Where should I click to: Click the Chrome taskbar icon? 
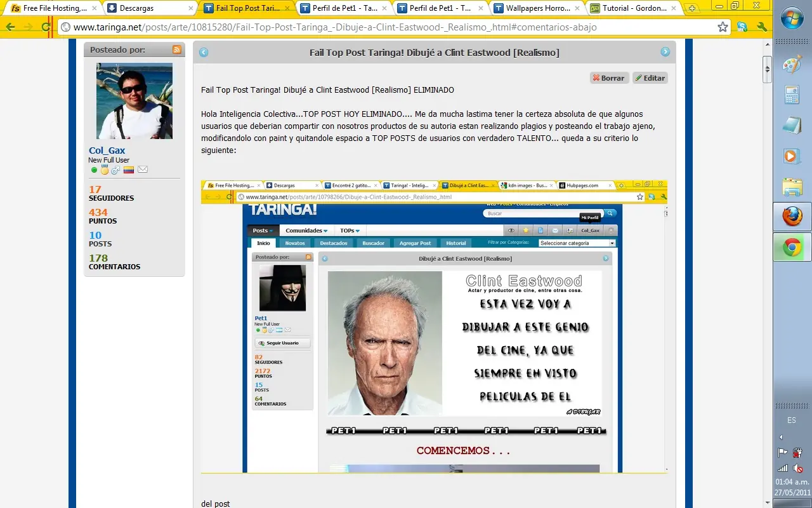(792, 247)
